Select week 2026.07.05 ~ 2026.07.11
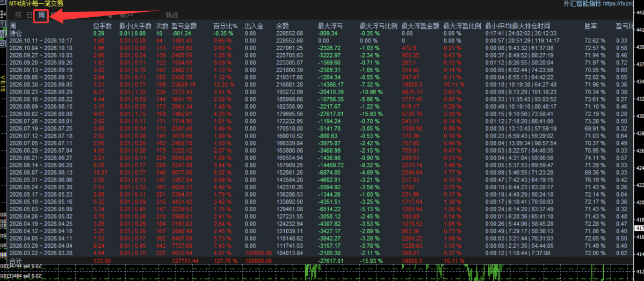The height and width of the screenshot is (281, 644). (41, 142)
